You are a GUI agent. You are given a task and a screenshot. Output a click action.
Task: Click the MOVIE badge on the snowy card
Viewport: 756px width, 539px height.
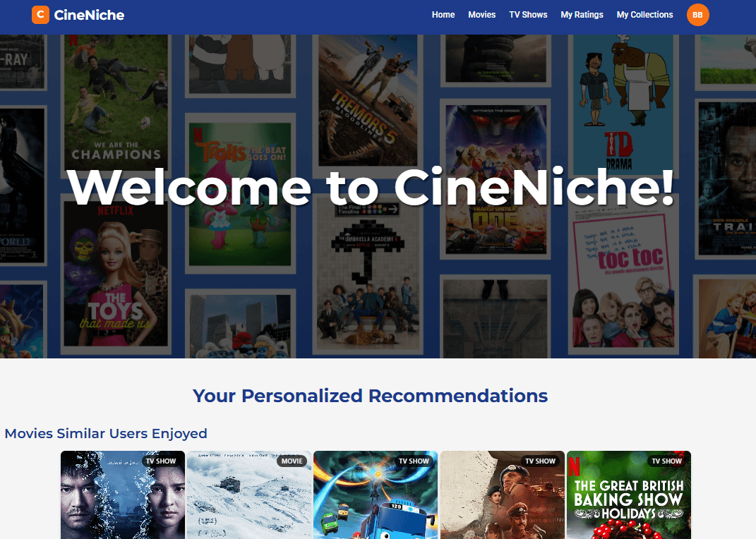coord(292,461)
